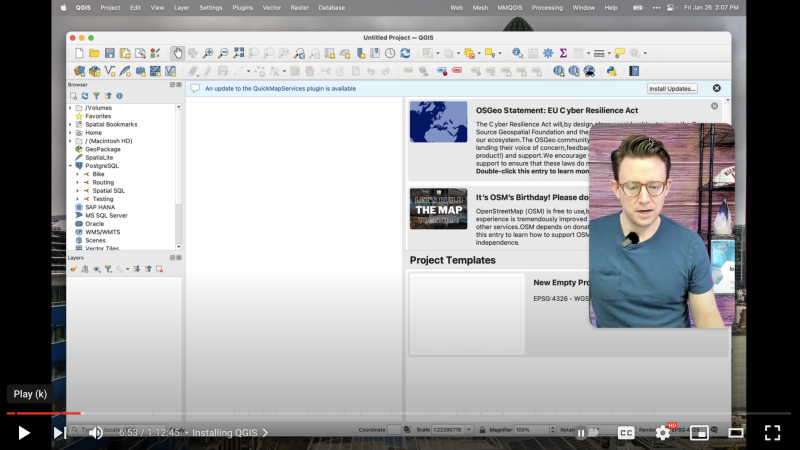Screen dimensions: 800x450
Task: Open the New Empty Project template thumbnail
Action: pyautogui.click(x=467, y=314)
